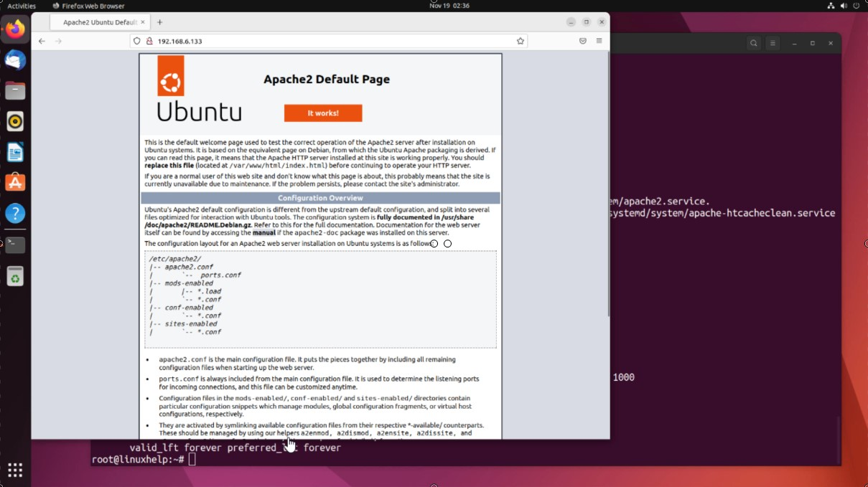Click the 'Configuration Overview' section header
Viewport: 868px width, 487px height.
coord(320,198)
